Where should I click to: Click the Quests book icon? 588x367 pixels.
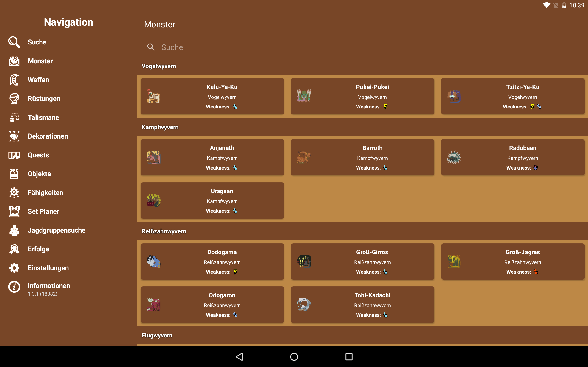pyautogui.click(x=14, y=155)
